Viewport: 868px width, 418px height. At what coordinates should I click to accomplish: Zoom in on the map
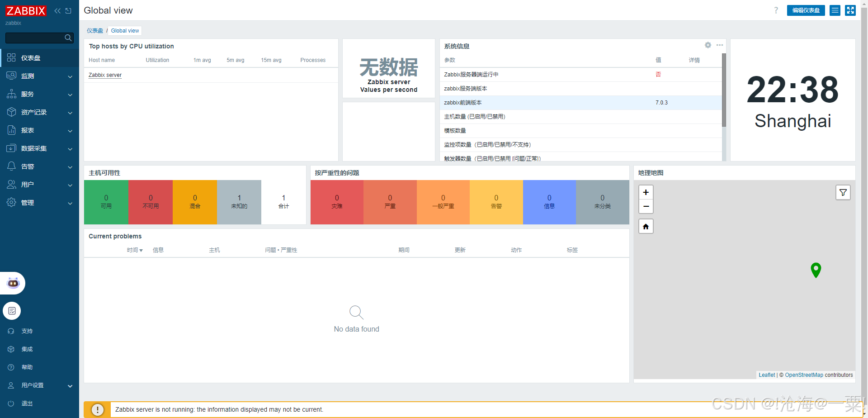(x=646, y=192)
